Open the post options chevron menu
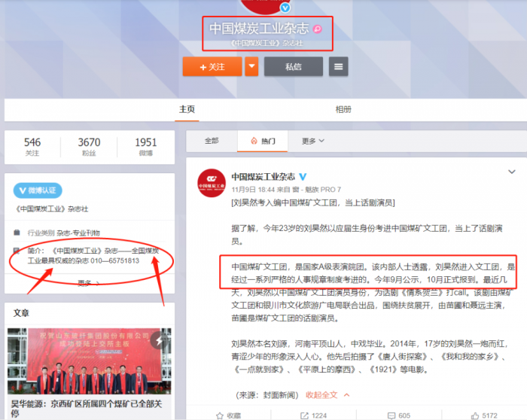The height and width of the screenshot is (420, 527). click(x=511, y=172)
